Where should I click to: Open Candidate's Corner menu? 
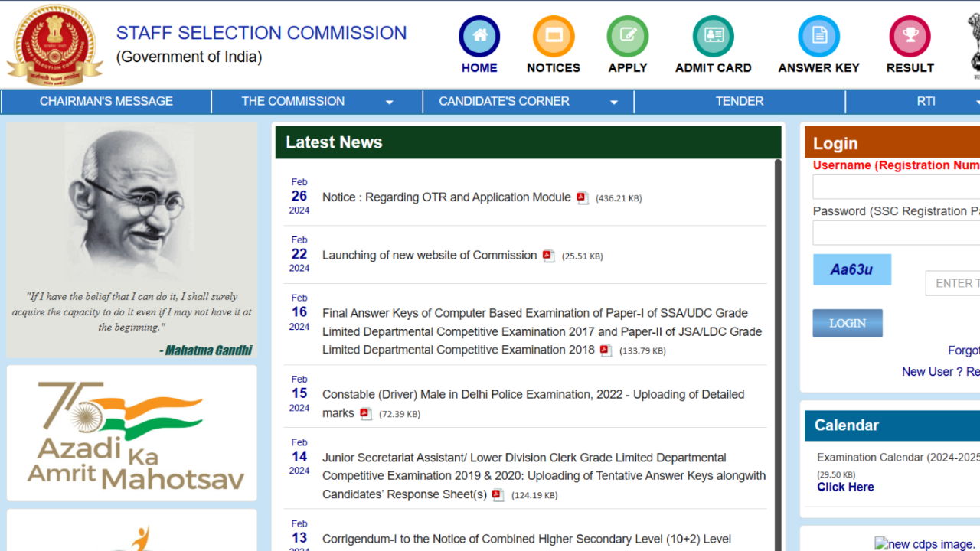click(504, 101)
